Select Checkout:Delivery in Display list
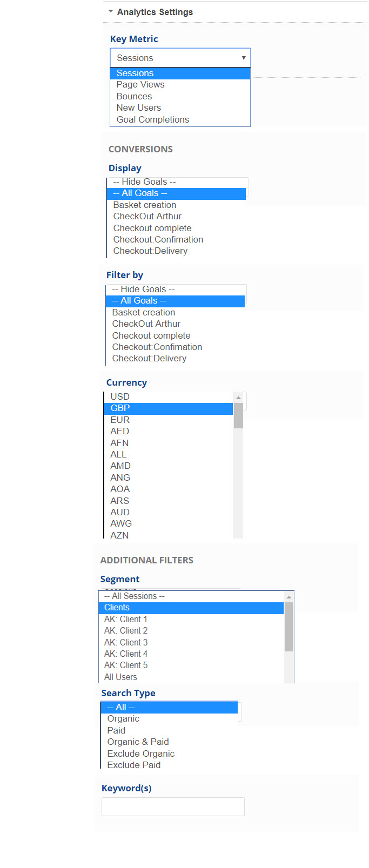The height and width of the screenshot is (868, 369). coord(150,251)
